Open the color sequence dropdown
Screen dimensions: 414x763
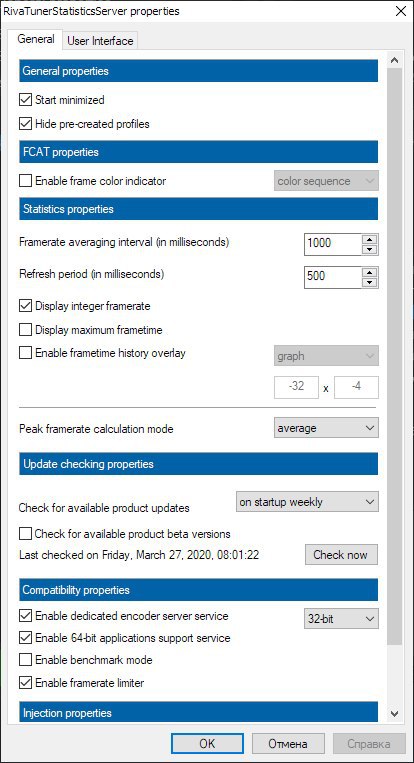[x=326, y=181]
